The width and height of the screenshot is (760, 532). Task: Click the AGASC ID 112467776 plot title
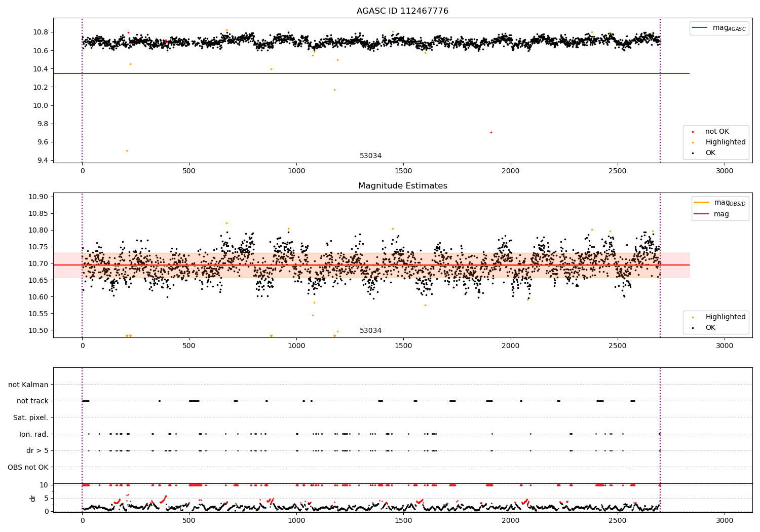click(402, 11)
